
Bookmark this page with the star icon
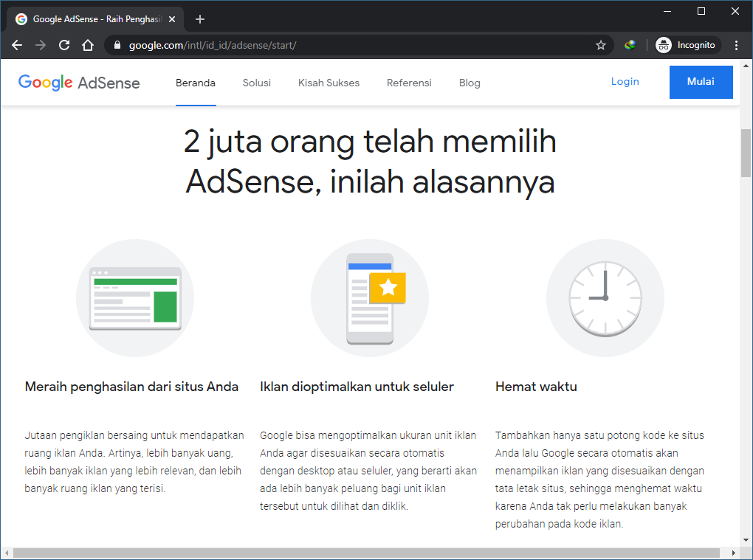(600, 45)
